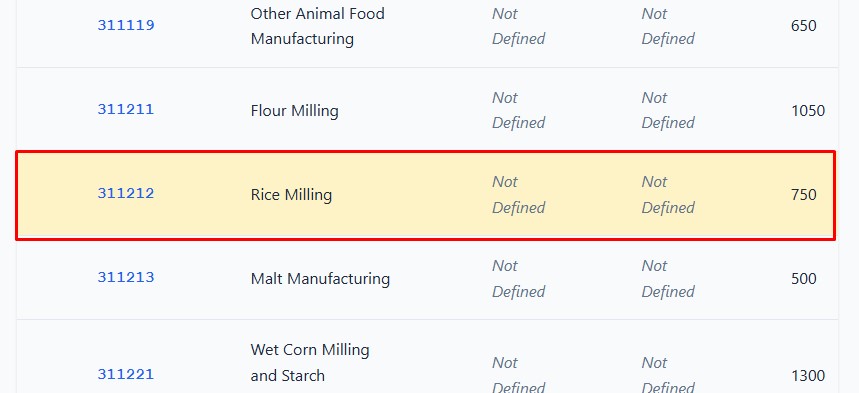Screen dimensions: 859x393
Task: Select the Rice Milling title cell
Action: tap(291, 195)
